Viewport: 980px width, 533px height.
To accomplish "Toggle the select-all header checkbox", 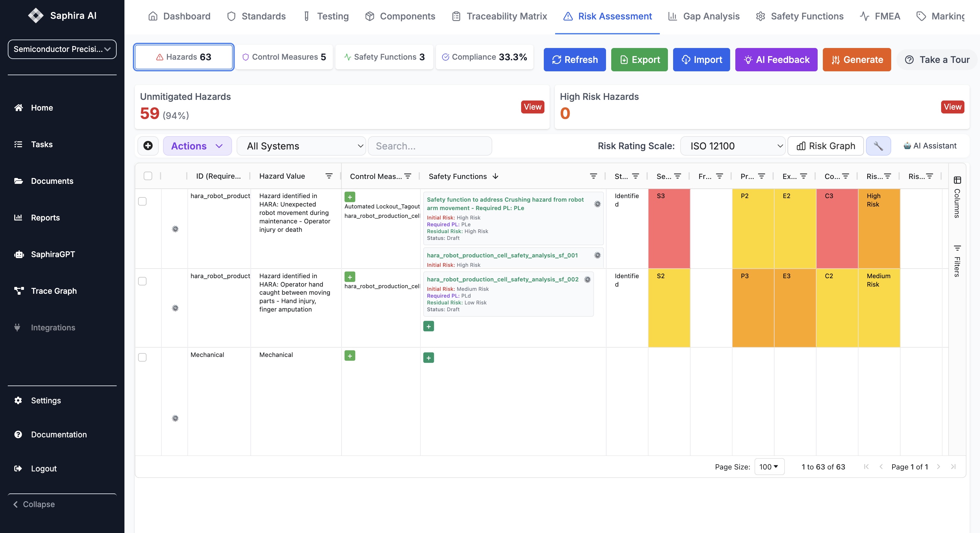I will (x=148, y=176).
